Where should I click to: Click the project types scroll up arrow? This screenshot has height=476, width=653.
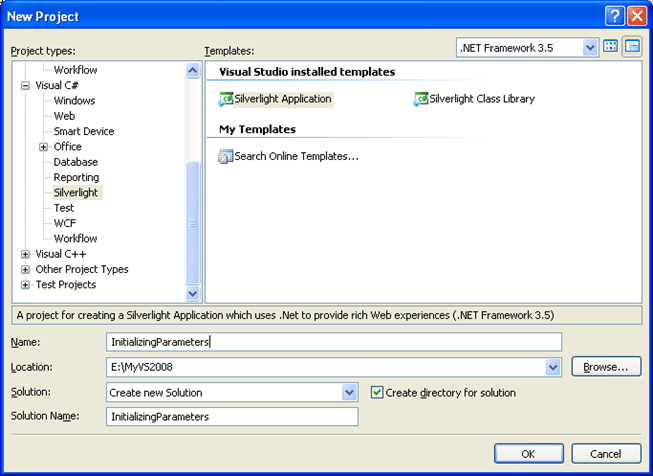(x=192, y=70)
